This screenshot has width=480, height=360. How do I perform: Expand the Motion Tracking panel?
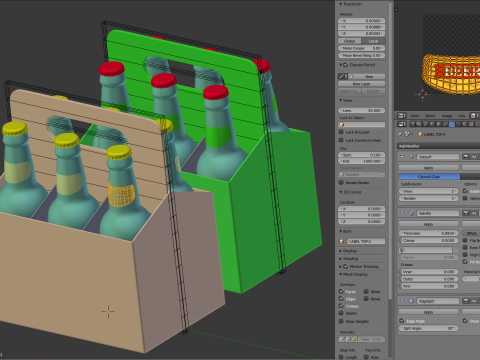tap(341, 266)
